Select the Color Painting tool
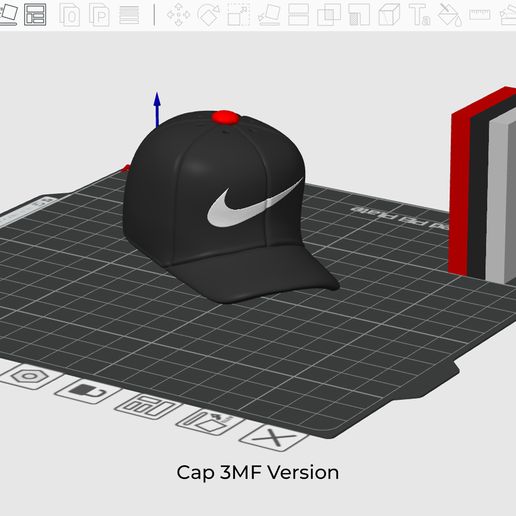Viewport: 516px width, 516px height. tap(449, 14)
